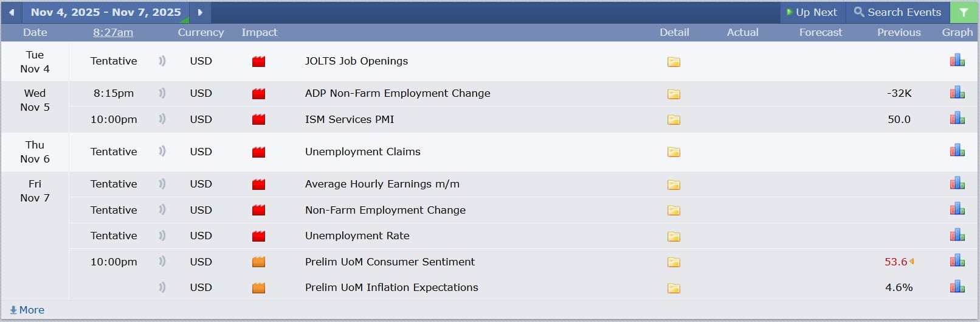Click the revised previous value 53.6

pos(895,262)
